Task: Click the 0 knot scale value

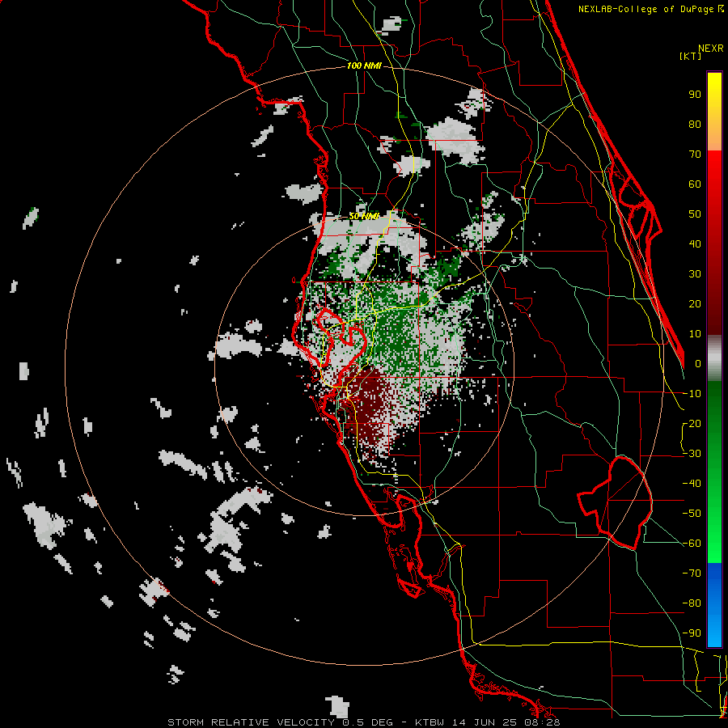Action: [698, 364]
